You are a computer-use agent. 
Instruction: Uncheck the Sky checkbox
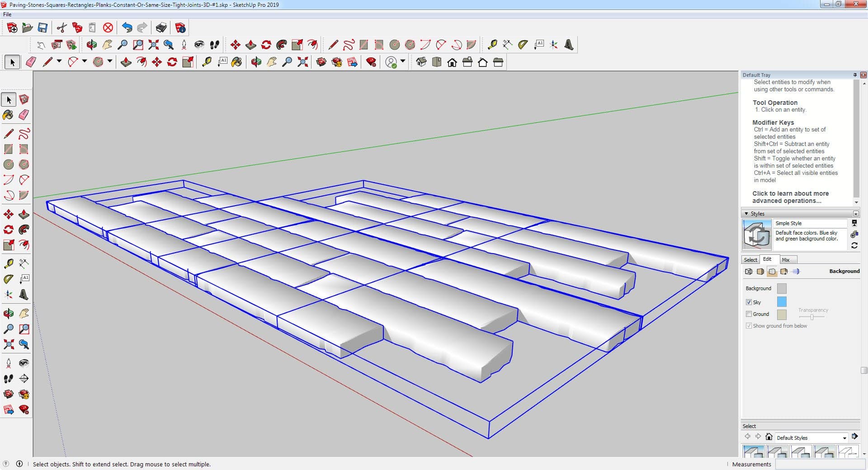(749, 302)
